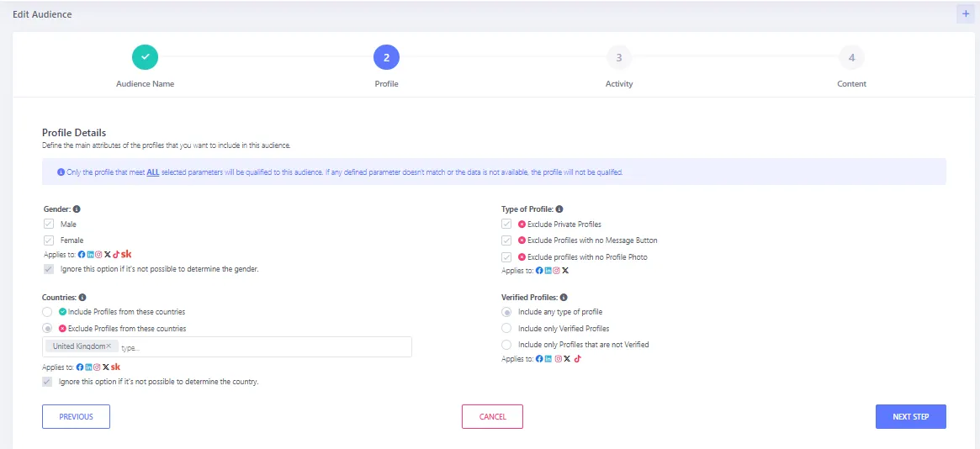Image resolution: width=980 pixels, height=449 pixels.
Task: Click the Facebook icon under Gender
Action: point(82,254)
